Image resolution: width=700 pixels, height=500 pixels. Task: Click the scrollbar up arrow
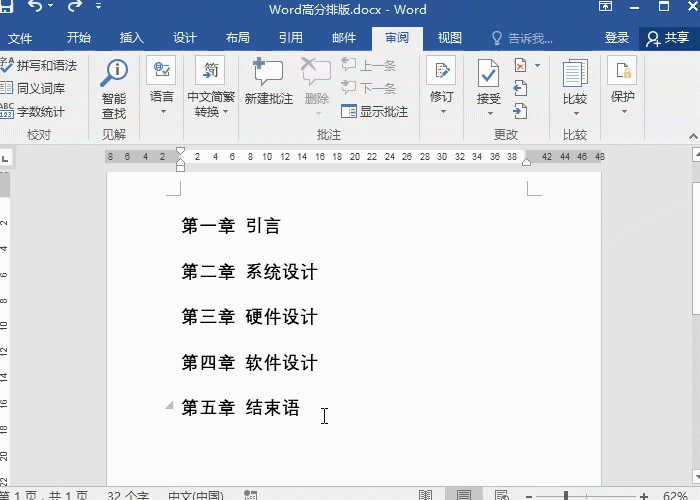tap(696, 155)
